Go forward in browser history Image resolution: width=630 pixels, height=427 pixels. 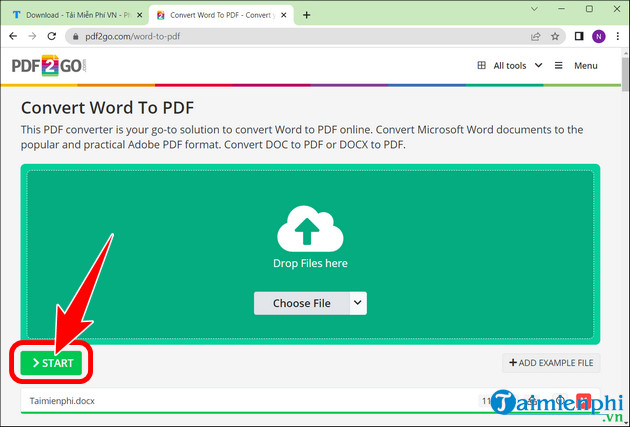[x=33, y=37]
